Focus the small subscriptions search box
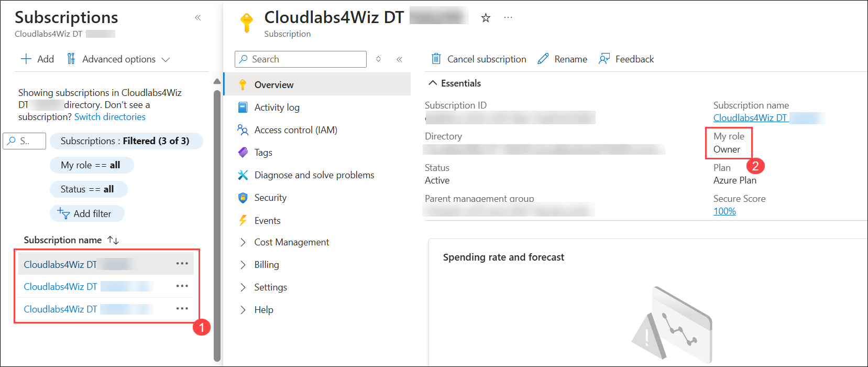868x367 pixels. (x=25, y=141)
